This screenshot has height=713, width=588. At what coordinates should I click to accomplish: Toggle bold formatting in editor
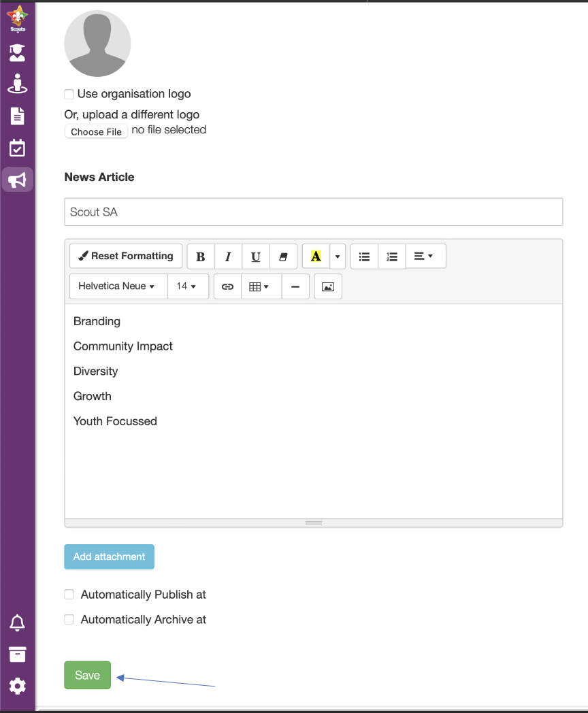pos(201,256)
